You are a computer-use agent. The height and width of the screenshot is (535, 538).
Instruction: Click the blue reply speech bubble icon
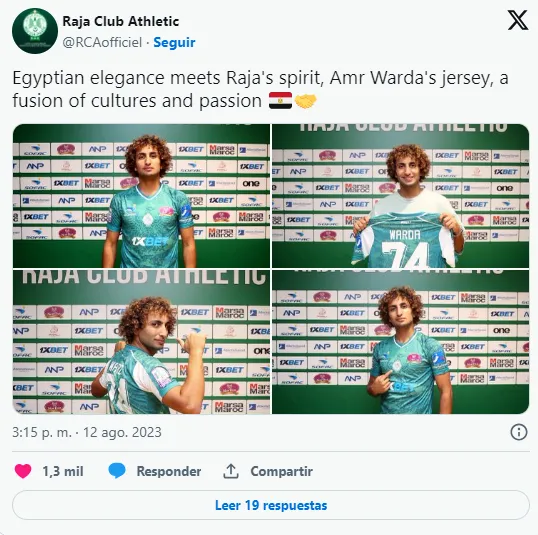point(117,471)
